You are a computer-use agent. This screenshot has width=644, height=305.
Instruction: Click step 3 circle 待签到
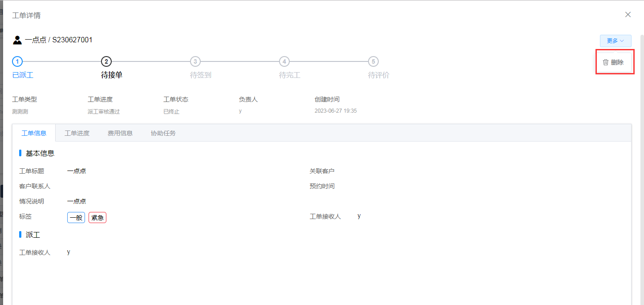[195, 61]
